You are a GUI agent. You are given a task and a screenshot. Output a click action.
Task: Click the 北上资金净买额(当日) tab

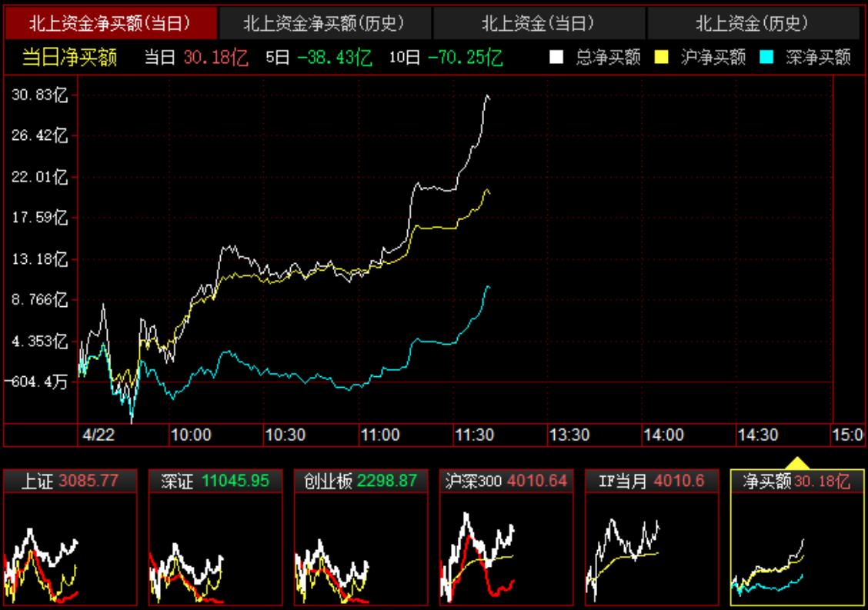[110, 24]
